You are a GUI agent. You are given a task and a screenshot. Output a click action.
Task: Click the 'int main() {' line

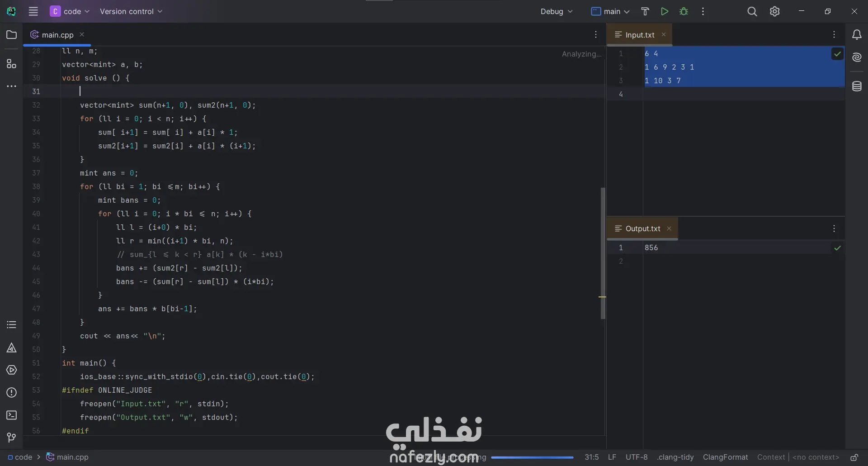click(89, 363)
